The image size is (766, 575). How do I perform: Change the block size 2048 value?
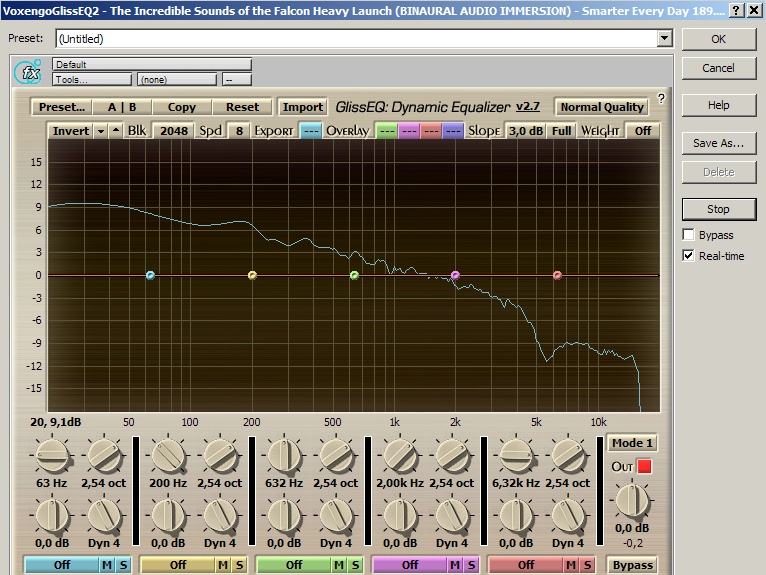(174, 131)
